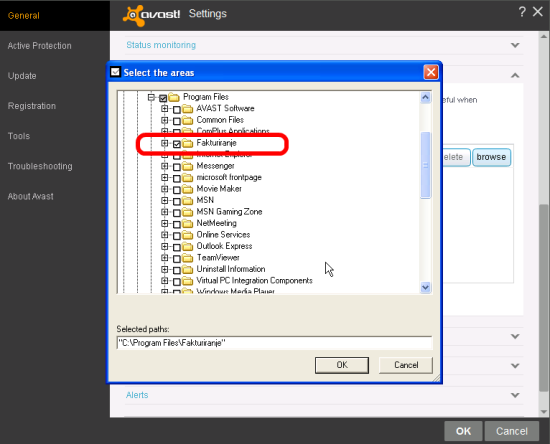This screenshot has height=444, width=550.
Task: Check the microsoft frontpage checkbox
Action: coord(177,179)
